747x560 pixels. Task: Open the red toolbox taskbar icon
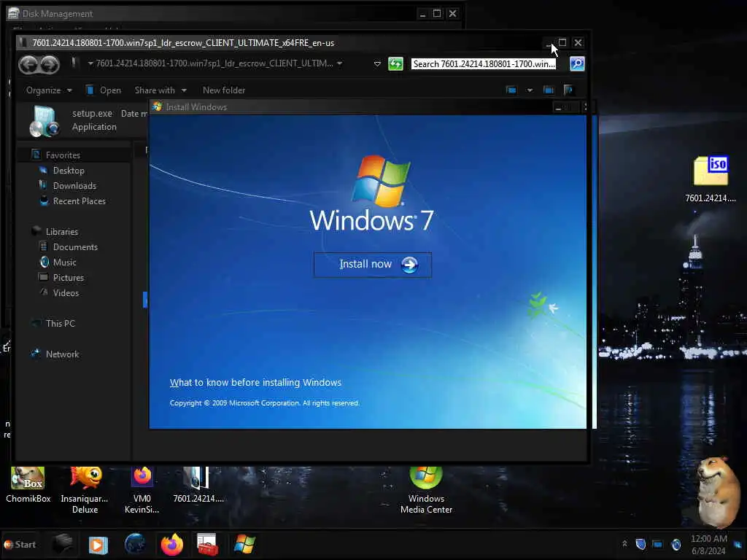(208, 544)
